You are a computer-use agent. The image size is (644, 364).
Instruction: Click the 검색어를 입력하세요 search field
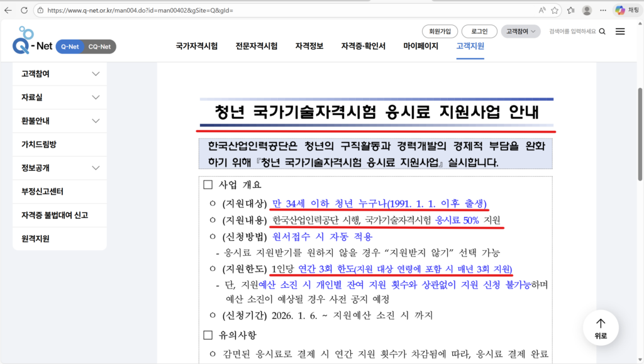572,30
